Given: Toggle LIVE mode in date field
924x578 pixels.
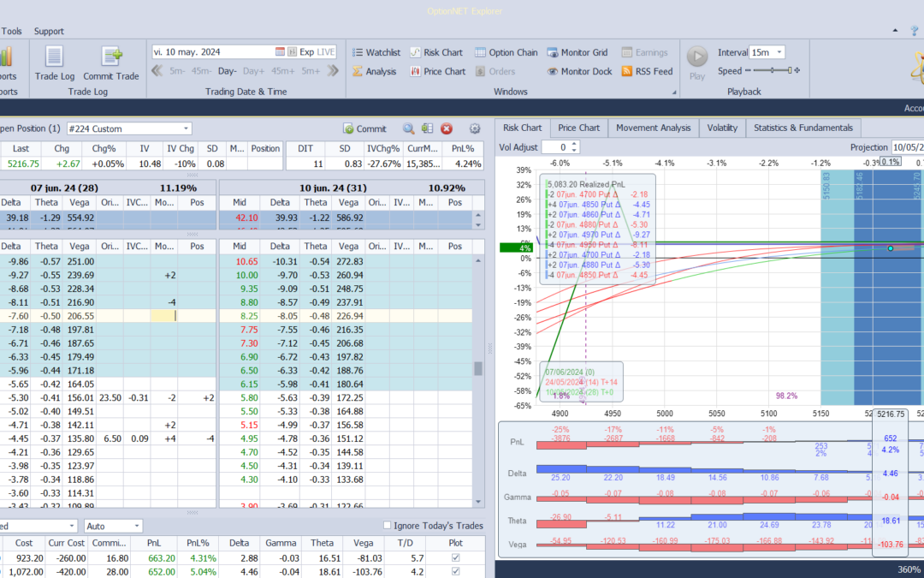Looking at the screenshot, I should pyautogui.click(x=325, y=52).
